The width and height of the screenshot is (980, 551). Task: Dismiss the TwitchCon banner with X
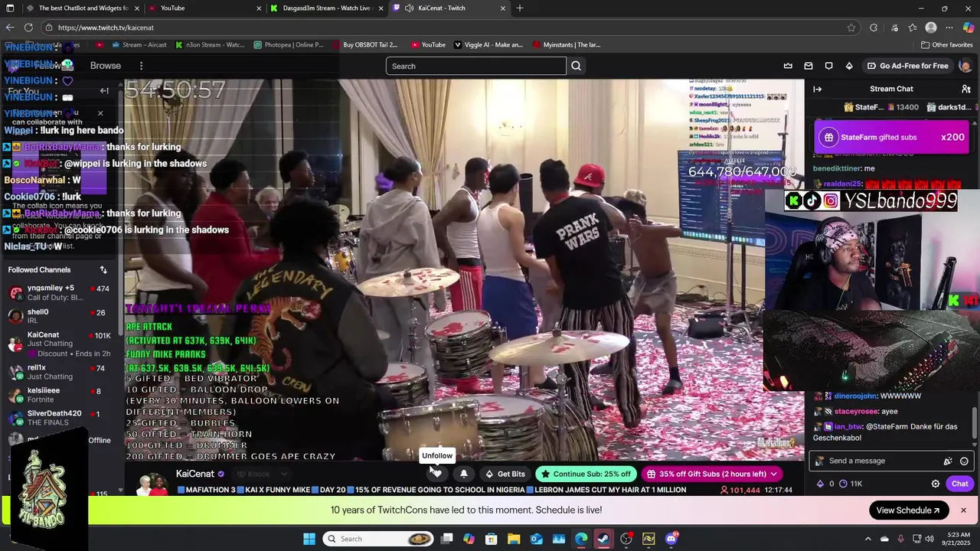963,510
